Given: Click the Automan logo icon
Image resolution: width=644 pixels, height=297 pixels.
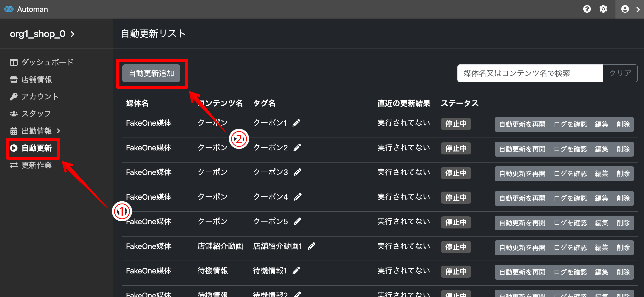Looking at the screenshot, I should tap(9, 9).
